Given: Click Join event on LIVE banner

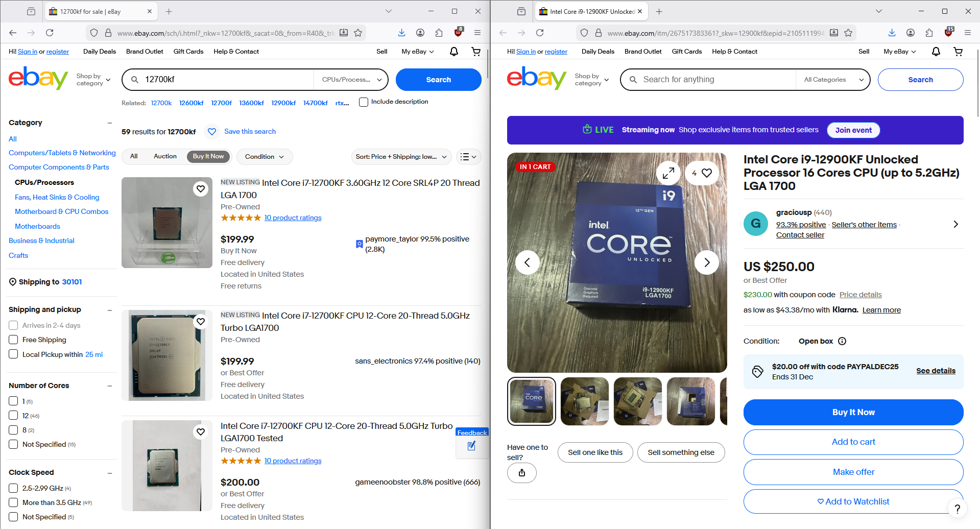Looking at the screenshot, I should (x=853, y=130).
